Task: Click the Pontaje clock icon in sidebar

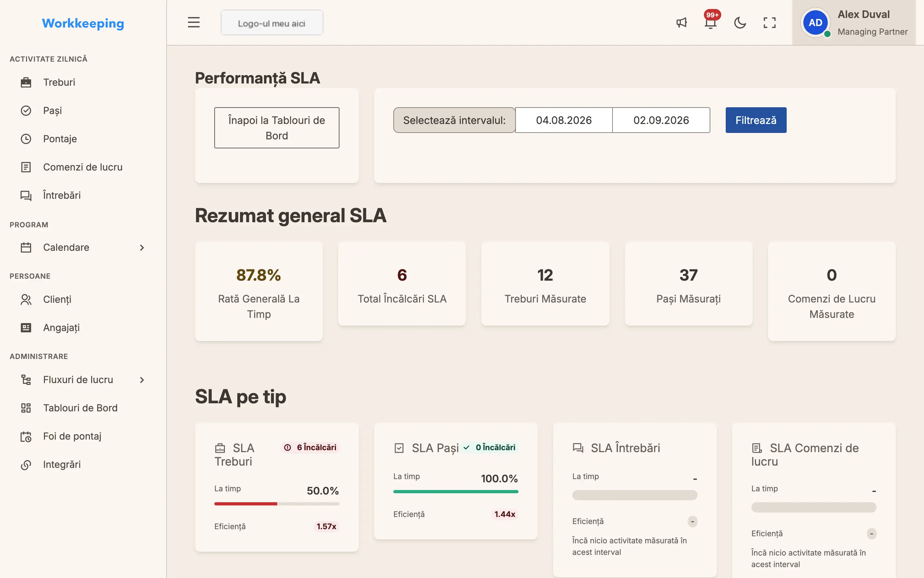Action: pos(26,139)
